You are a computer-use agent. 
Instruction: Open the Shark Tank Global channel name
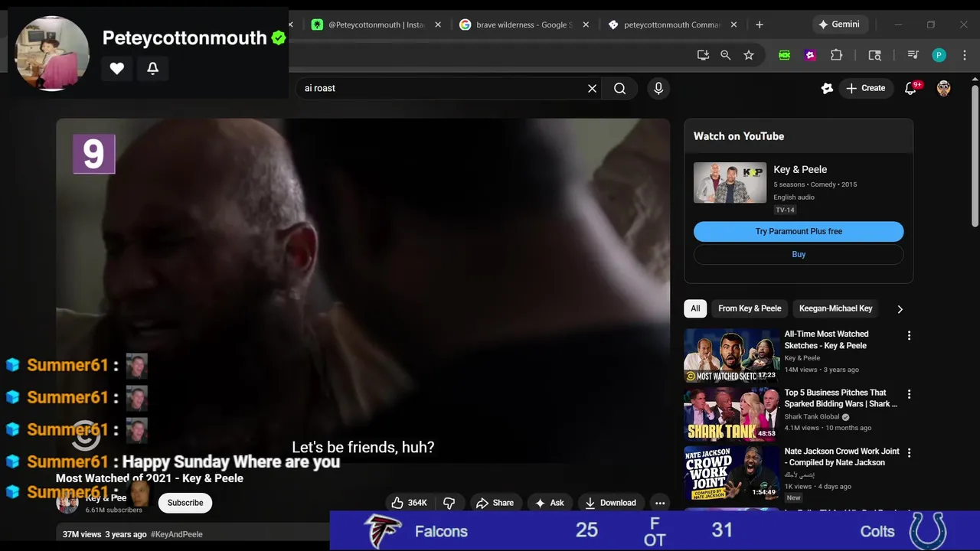point(812,417)
